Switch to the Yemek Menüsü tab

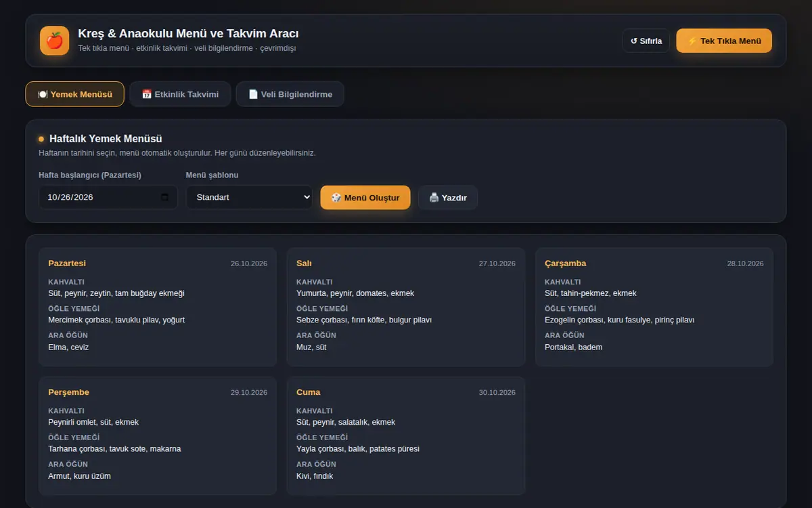[x=75, y=94]
